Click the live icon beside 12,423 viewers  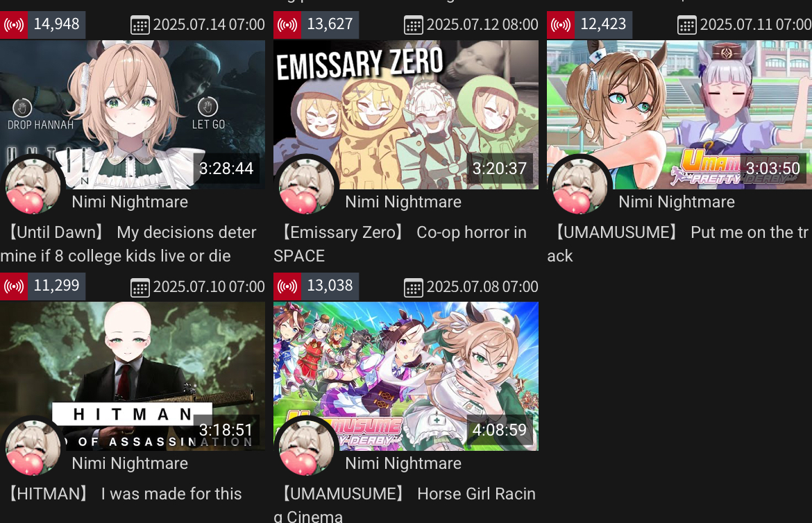point(560,25)
